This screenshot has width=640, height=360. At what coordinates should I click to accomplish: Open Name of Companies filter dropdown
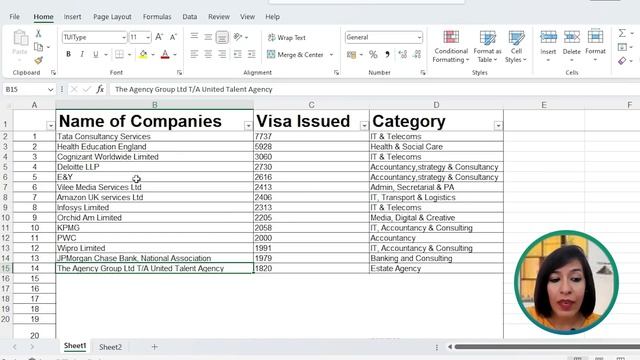[248, 126]
